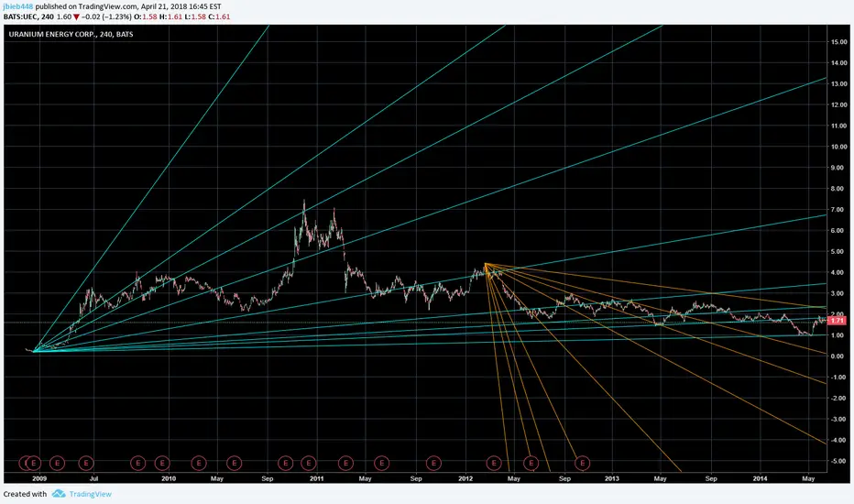This screenshot has height=504, width=854.
Task: Click the 10.00 price axis label
Action: [x=839, y=147]
